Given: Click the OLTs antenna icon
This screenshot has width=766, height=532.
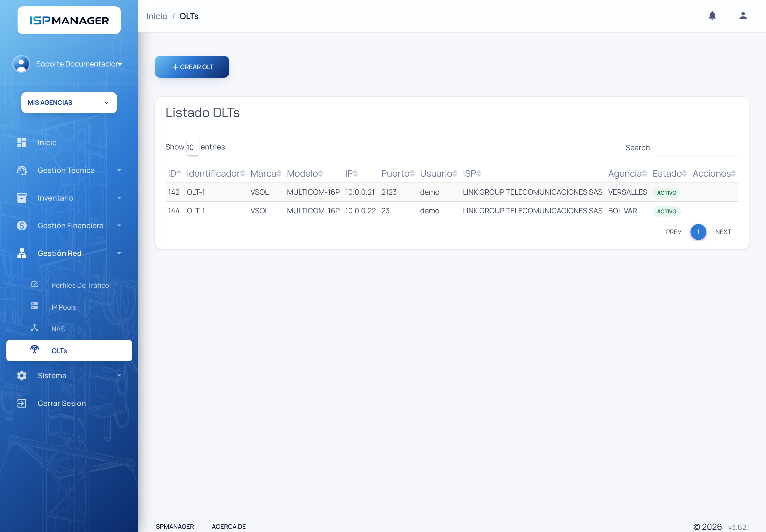Looking at the screenshot, I should coord(35,350).
